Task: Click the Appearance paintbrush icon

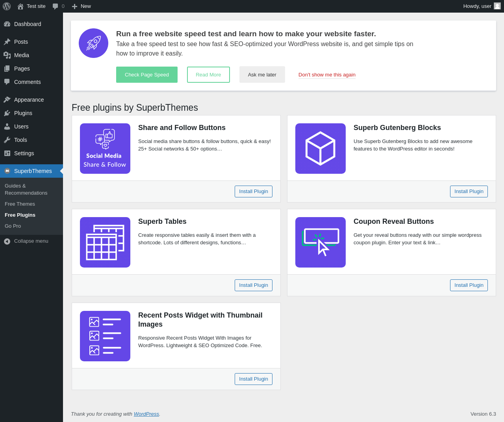Action: pos(7,100)
